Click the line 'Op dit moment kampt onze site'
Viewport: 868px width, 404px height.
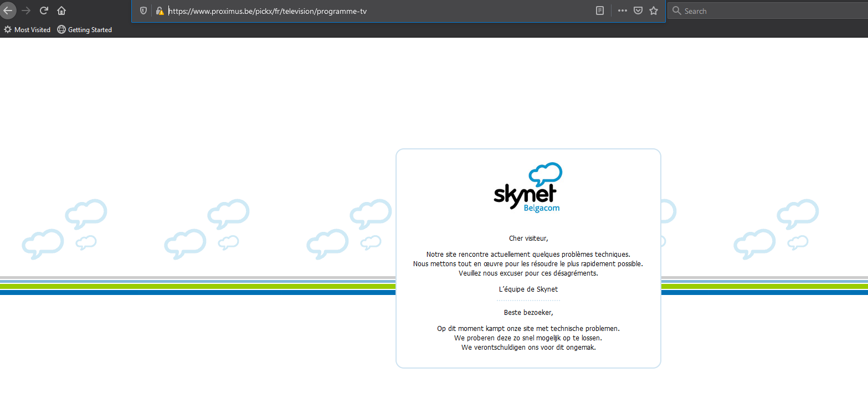pos(528,329)
